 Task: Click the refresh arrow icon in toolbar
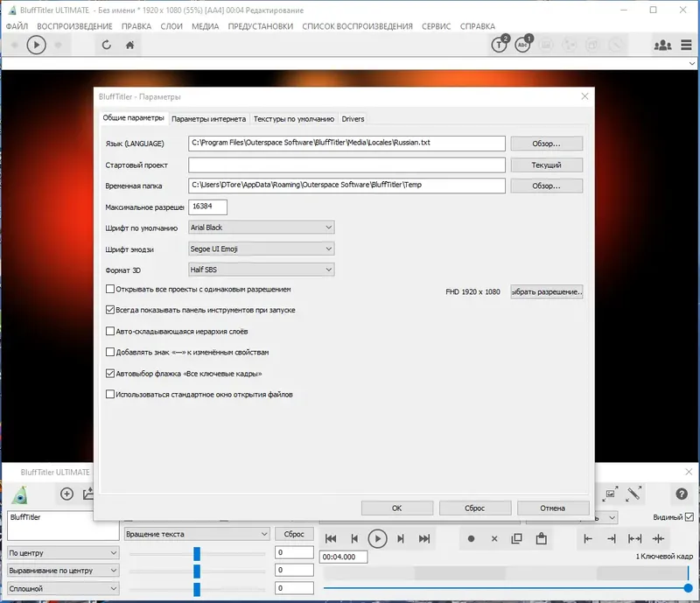tap(106, 46)
